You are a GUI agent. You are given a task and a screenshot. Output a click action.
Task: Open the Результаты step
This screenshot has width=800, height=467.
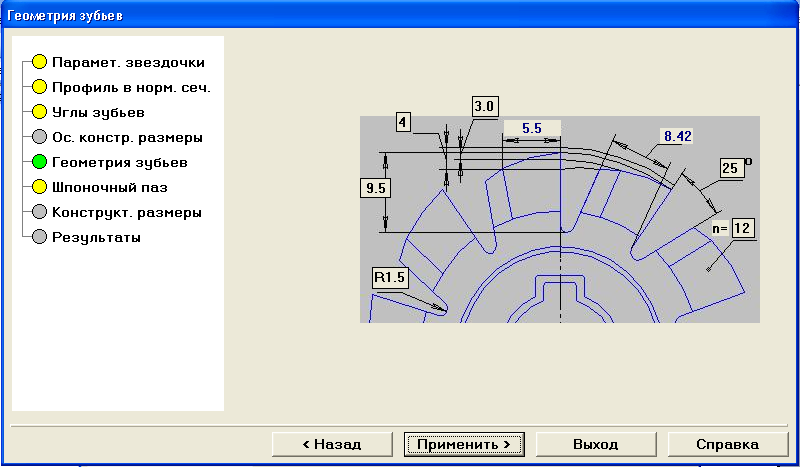coord(96,237)
